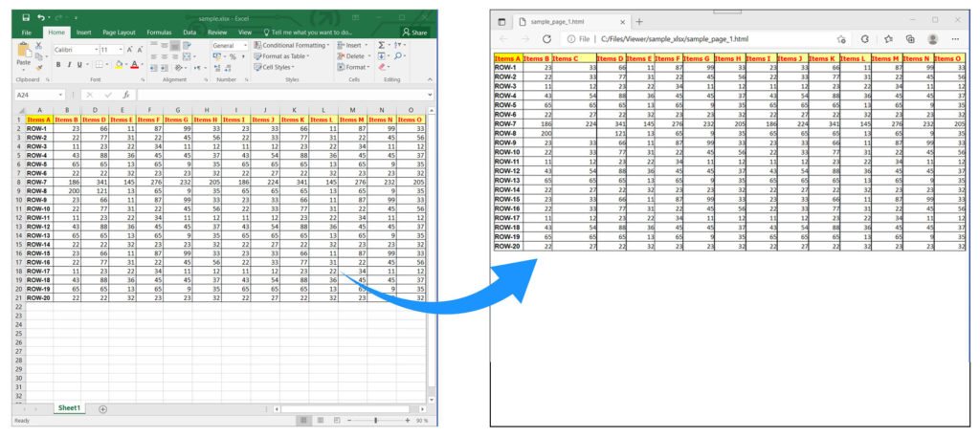The height and width of the screenshot is (437, 980).
Task: Click the zoom slider in Excel status bar
Action: coord(376,420)
